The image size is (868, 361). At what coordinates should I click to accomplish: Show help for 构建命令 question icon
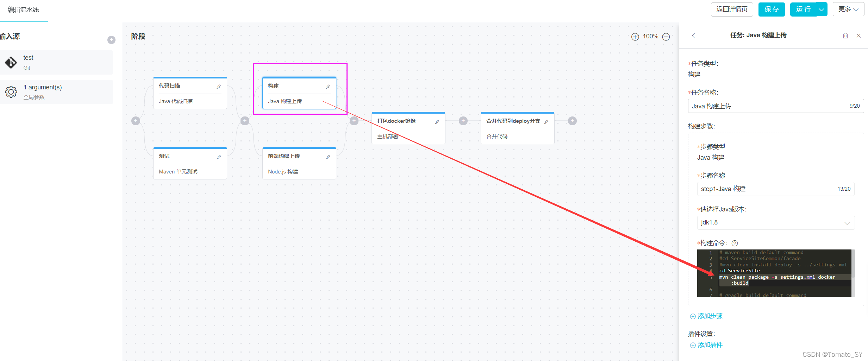735,243
